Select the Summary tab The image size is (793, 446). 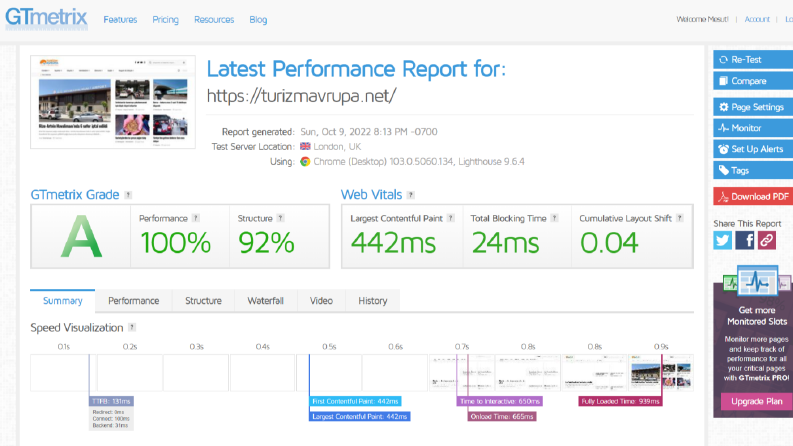click(x=63, y=301)
